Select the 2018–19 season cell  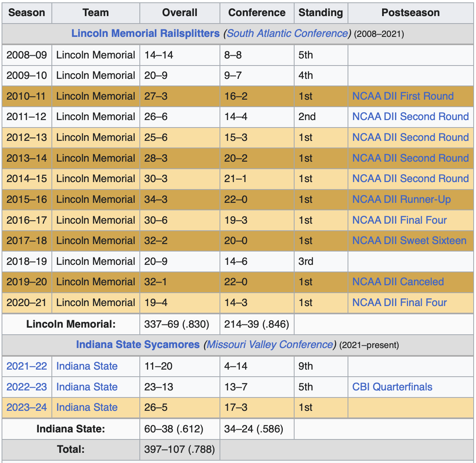click(27, 261)
